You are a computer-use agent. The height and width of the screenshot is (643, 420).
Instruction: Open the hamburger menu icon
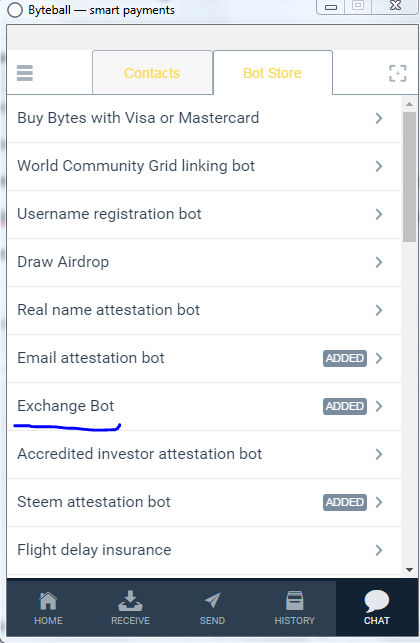25,73
